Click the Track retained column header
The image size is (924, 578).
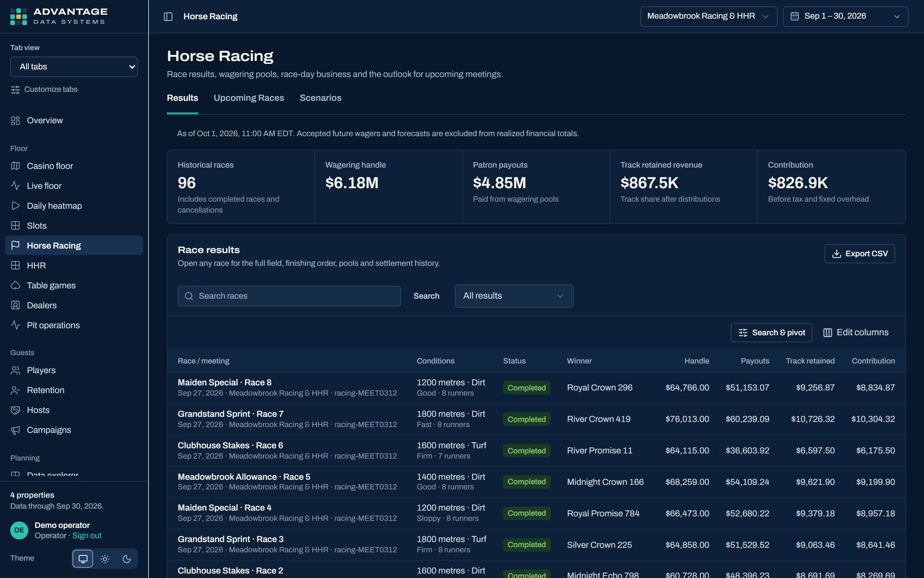click(x=810, y=361)
